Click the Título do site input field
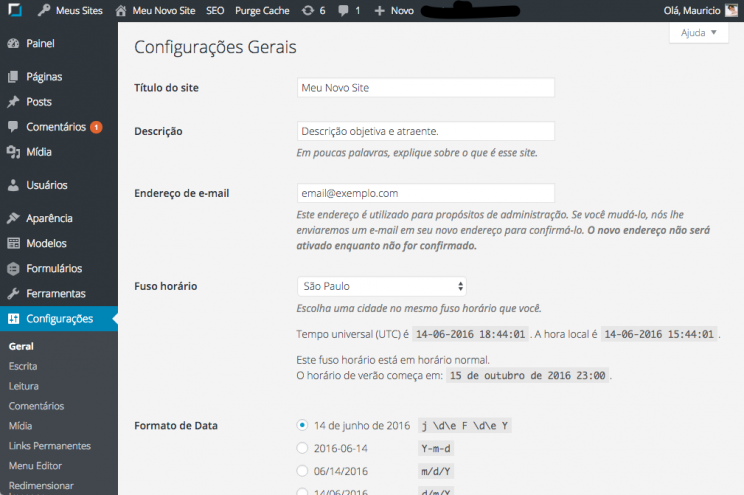Screen dimensions: 744x495 (426, 88)
